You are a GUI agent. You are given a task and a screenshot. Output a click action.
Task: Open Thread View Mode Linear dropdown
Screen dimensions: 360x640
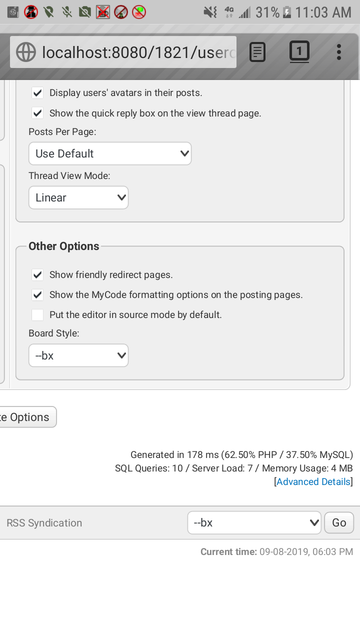(x=78, y=198)
